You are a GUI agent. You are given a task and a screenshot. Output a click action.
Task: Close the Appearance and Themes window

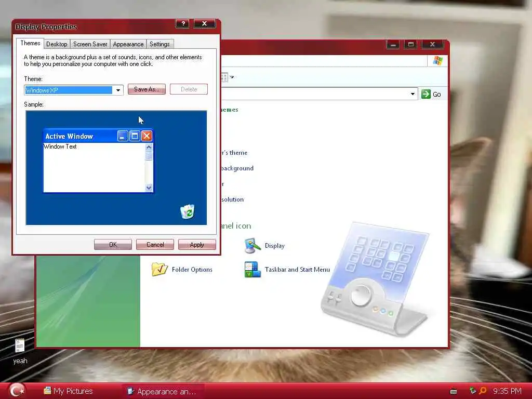[x=432, y=45]
